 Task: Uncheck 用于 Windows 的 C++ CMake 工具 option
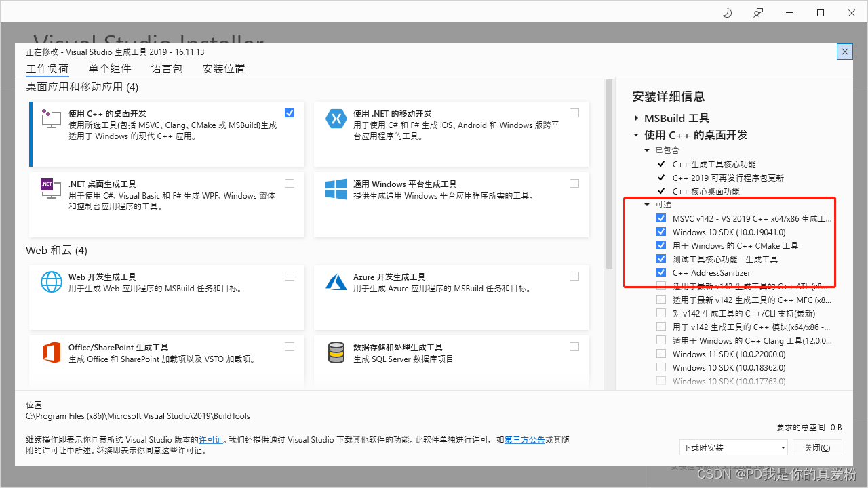coord(661,245)
